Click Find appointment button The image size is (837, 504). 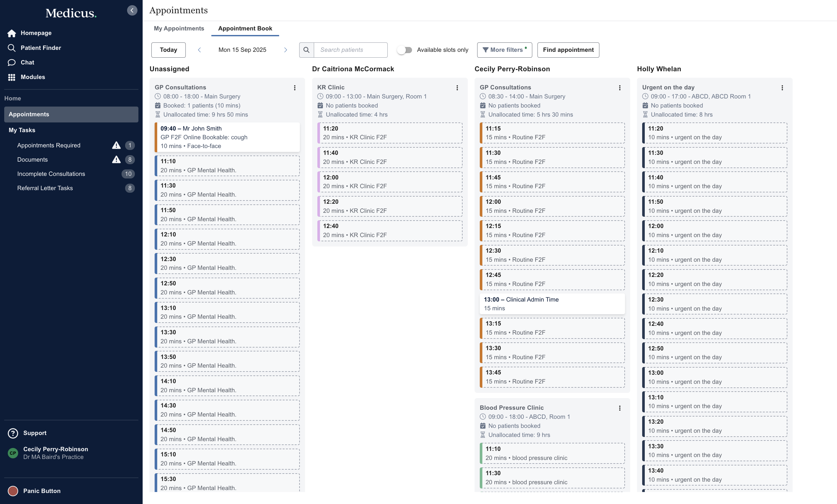pos(568,50)
